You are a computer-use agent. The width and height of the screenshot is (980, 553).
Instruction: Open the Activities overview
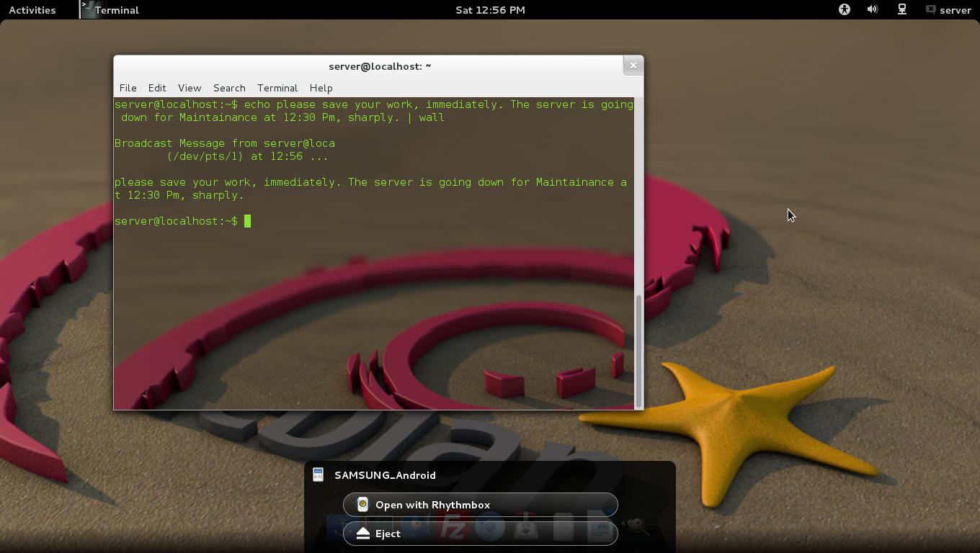pos(32,10)
